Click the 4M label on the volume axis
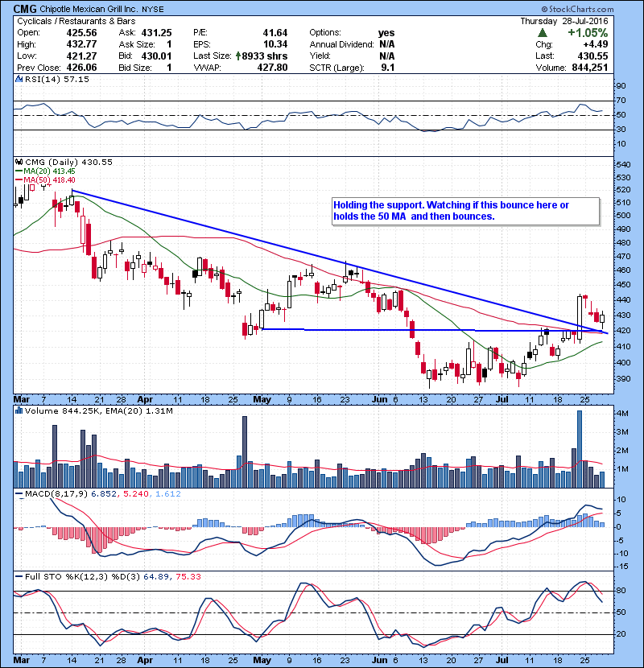644x668 pixels. tap(622, 413)
